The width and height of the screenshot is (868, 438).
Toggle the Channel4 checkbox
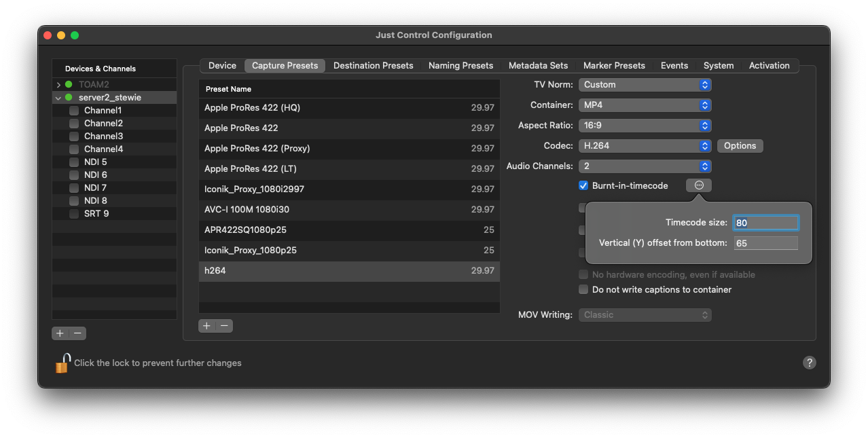[x=74, y=149]
